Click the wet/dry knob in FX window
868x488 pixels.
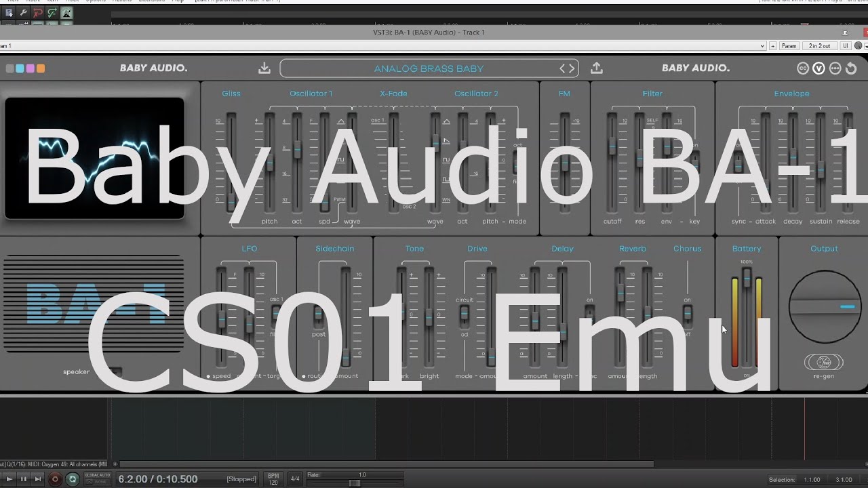(859, 46)
